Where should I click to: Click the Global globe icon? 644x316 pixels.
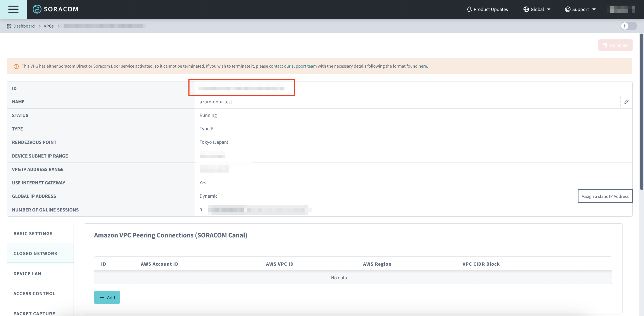click(526, 9)
